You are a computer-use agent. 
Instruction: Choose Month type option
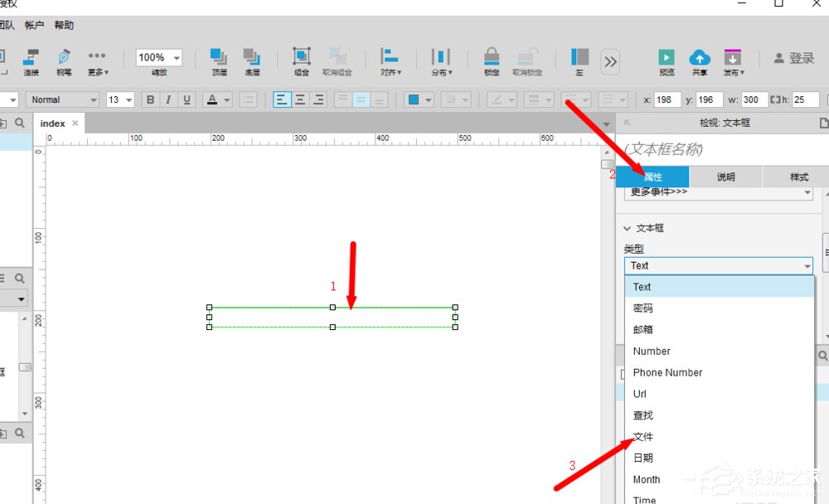[720, 480]
